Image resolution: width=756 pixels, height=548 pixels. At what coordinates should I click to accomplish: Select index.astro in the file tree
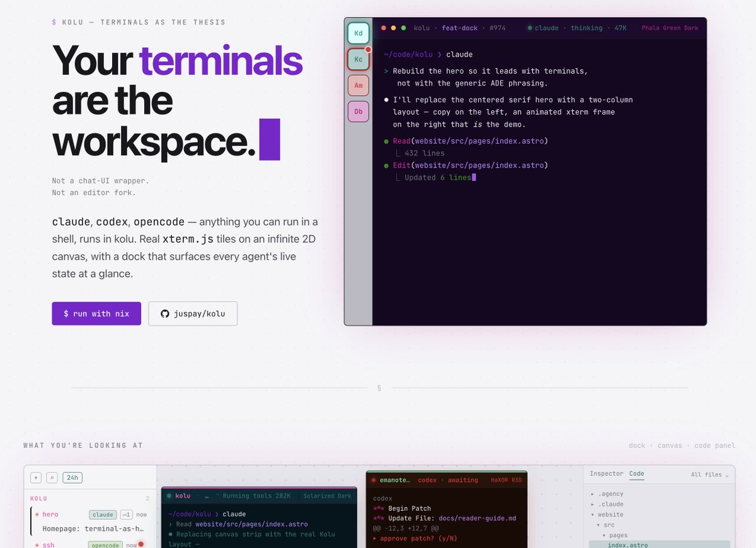(660, 545)
